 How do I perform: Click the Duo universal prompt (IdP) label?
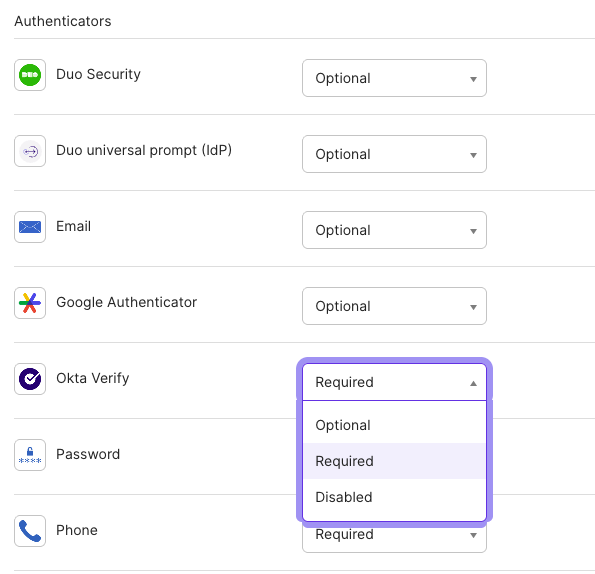point(144,150)
